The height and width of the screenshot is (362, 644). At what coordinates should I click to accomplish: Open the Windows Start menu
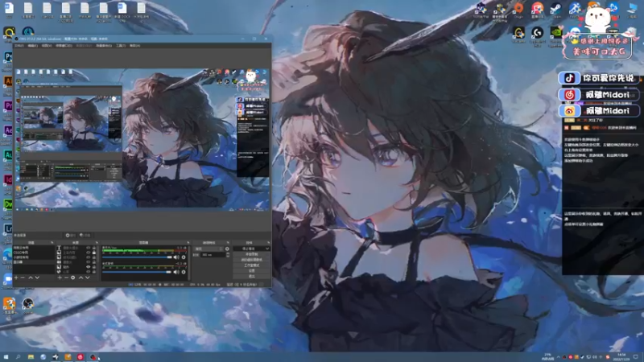[x=6, y=357]
